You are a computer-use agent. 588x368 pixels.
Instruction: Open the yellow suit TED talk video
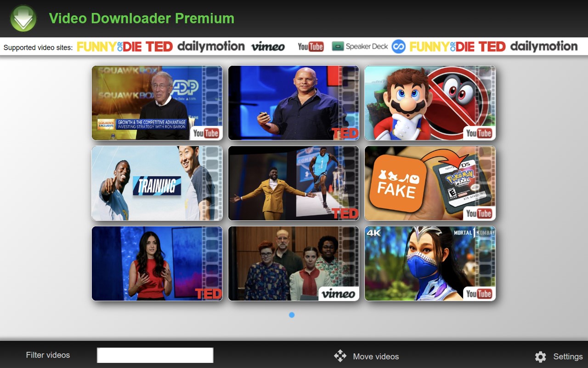(294, 183)
